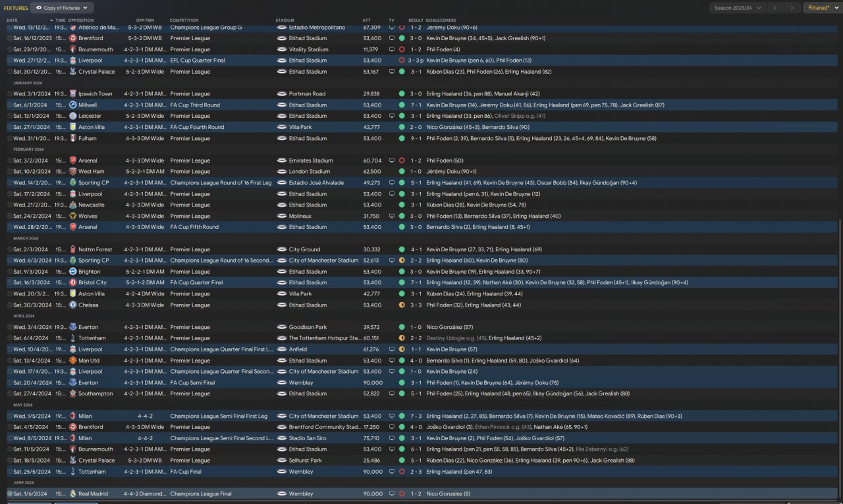Go to the previous season with the left arrow

[x=775, y=8]
